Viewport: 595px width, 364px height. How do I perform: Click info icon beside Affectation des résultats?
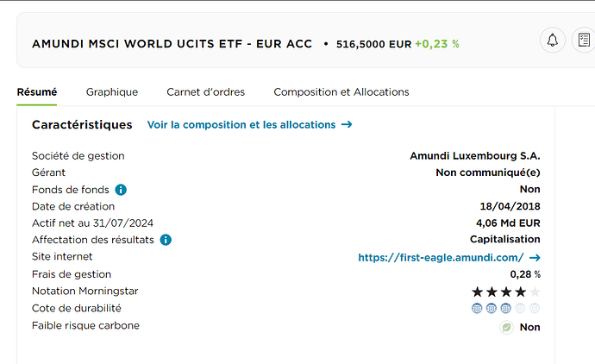166,240
